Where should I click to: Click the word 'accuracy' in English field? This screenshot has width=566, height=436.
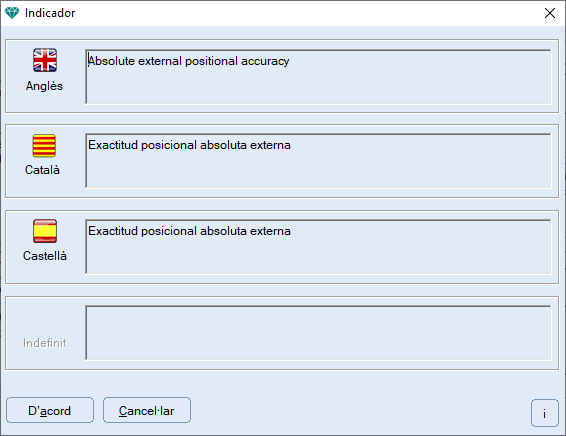coord(265,61)
